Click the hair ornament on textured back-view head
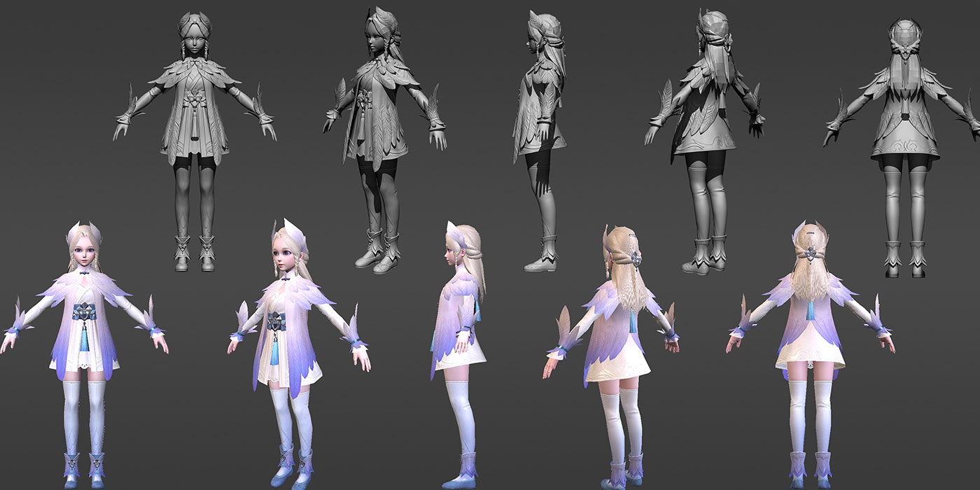 (811, 253)
